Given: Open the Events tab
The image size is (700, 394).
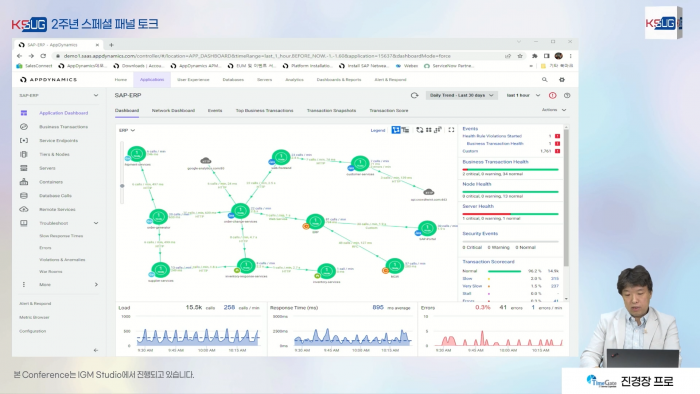Looking at the screenshot, I should (215, 111).
